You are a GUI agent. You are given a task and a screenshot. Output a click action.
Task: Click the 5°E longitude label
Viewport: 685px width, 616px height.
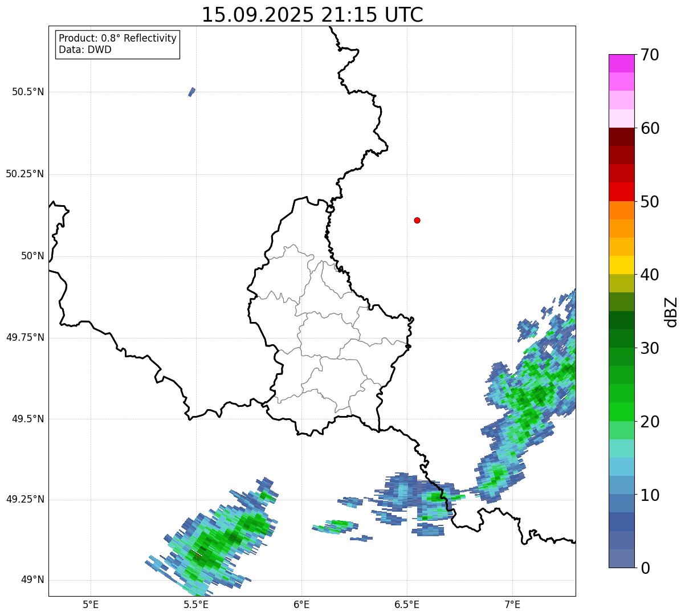pyautogui.click(x=91, y=604)
